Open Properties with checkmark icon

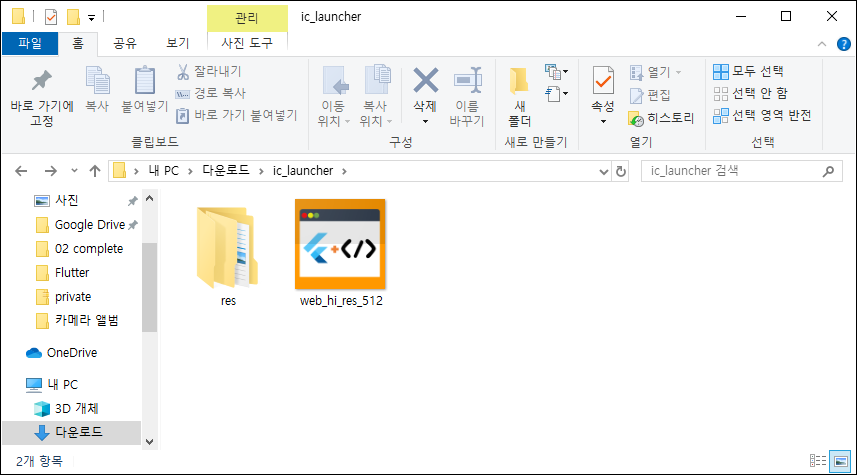point(603,81)
